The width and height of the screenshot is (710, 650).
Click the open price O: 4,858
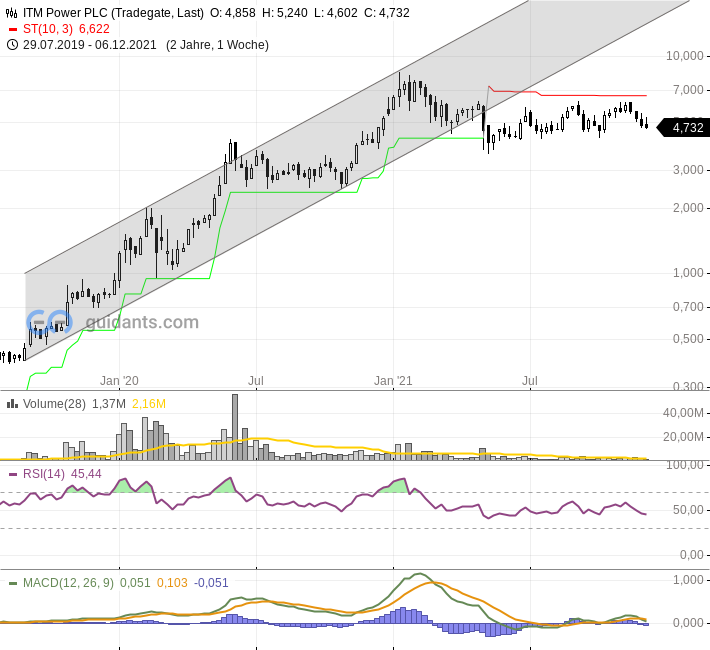pyautogui.click(x=233, y=13)
